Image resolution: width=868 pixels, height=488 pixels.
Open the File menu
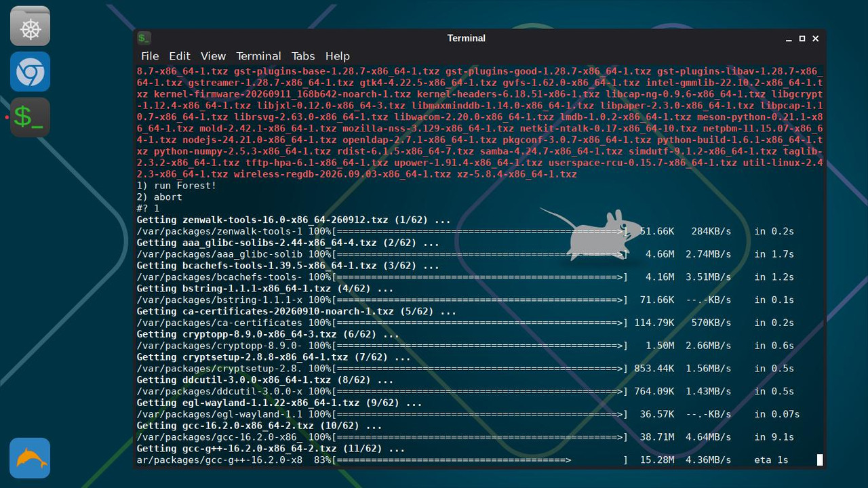click(150, 56)
